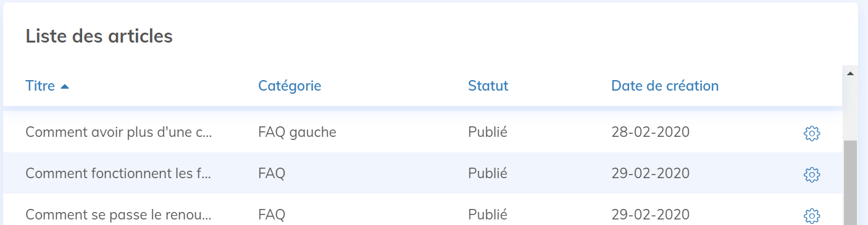Click the gray scrollbar thumb
The height and width of the screenshot is (225, 868).
(x=850, y=182)
